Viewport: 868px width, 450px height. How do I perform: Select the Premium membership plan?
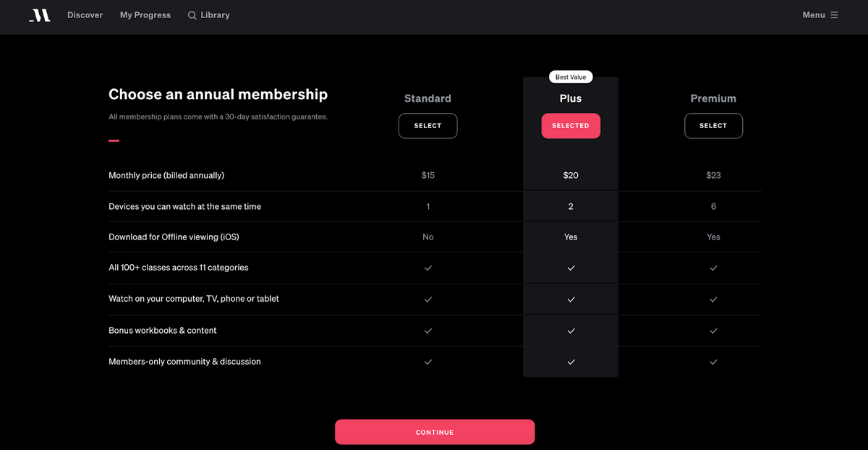(713, 126)
